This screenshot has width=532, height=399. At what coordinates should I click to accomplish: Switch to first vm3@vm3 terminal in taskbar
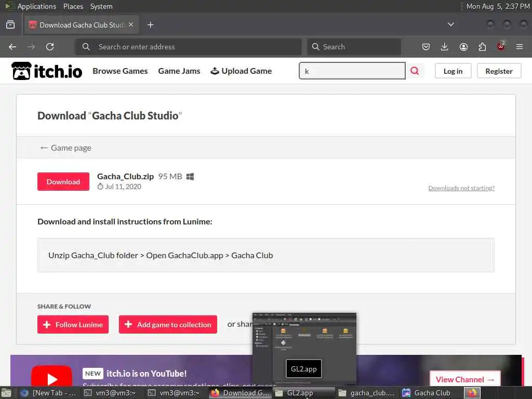pos(110,393)
